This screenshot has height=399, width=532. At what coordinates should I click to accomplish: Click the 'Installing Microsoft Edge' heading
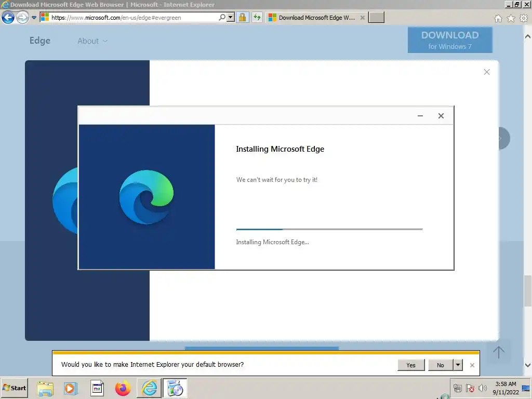pos(280,149)
